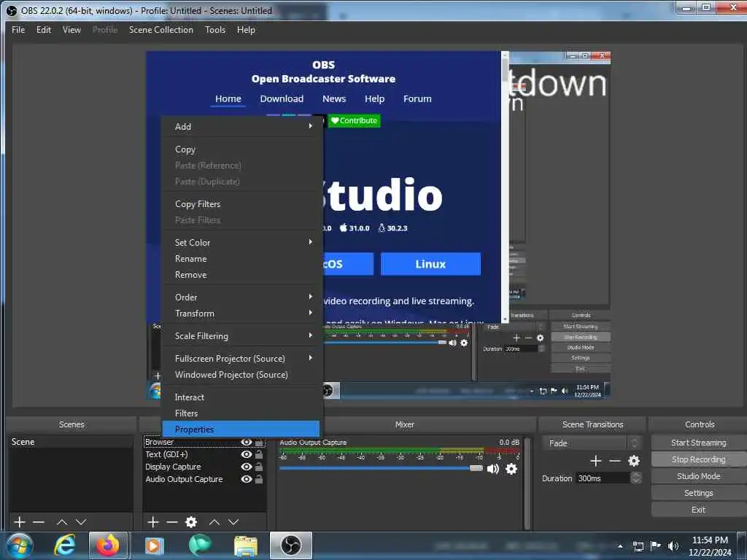Lock the Audio Output Capture source
The width and height of the screenshot is (747, 560).
(x=259, y=479)
